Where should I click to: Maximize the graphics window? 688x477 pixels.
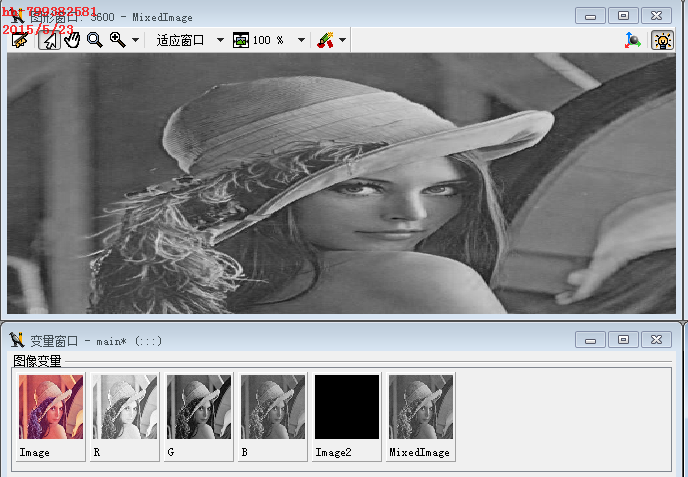(623, 16)
